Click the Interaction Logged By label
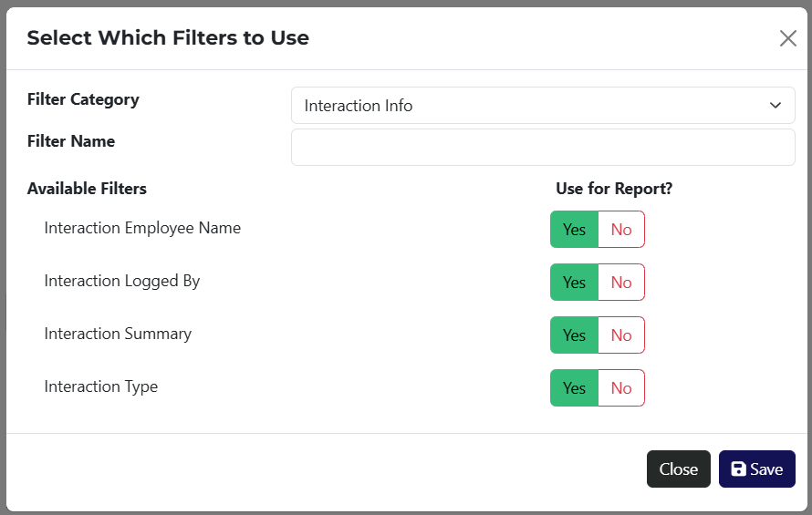The height and width of the screenshot is (515, 812). 121,281
